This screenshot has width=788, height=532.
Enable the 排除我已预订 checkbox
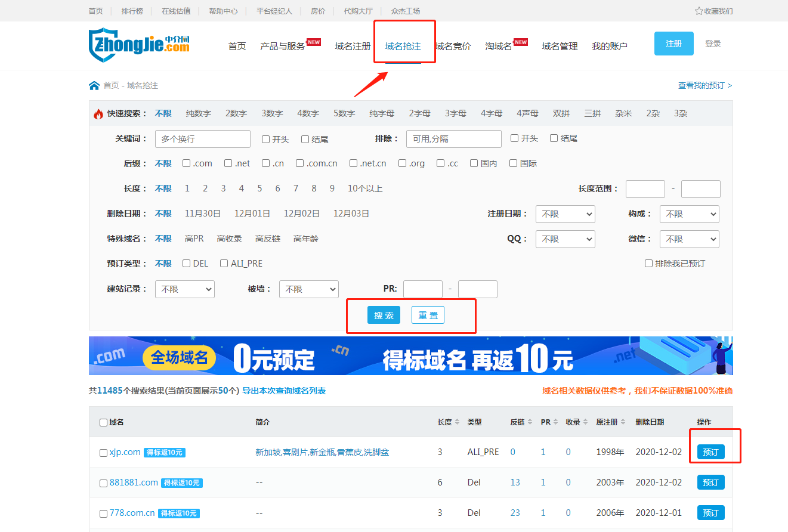tap(648, 264)
